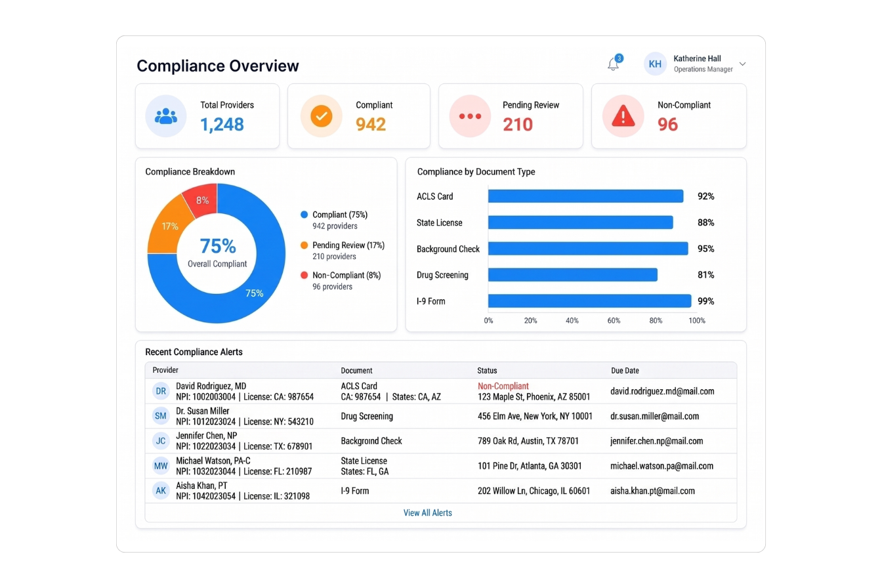The image size is (882, 588).
Task: Click the ACLS Card progress bar
Action: tap(585, 196)
